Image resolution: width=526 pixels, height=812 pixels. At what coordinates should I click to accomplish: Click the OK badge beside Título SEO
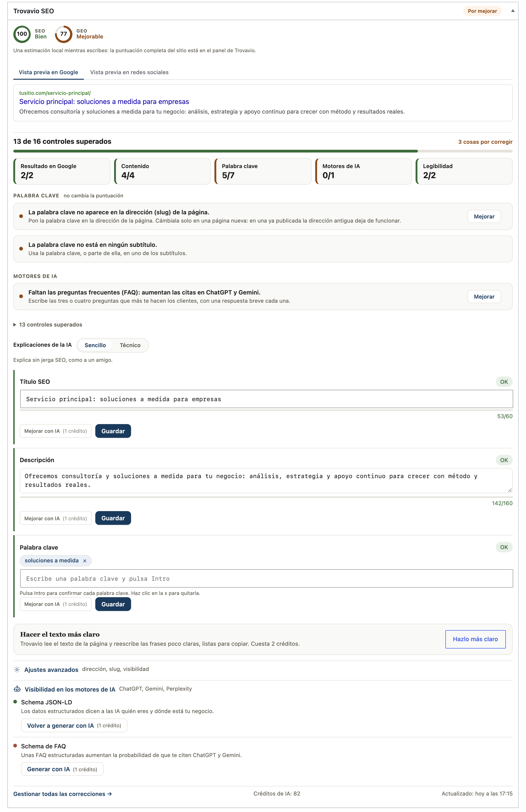coord(504,382)
